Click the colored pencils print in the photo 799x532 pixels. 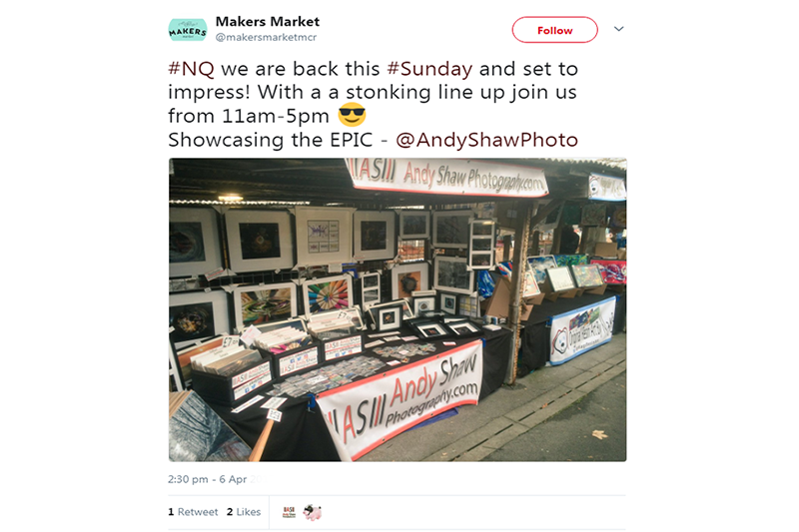(x=328, y=295)
